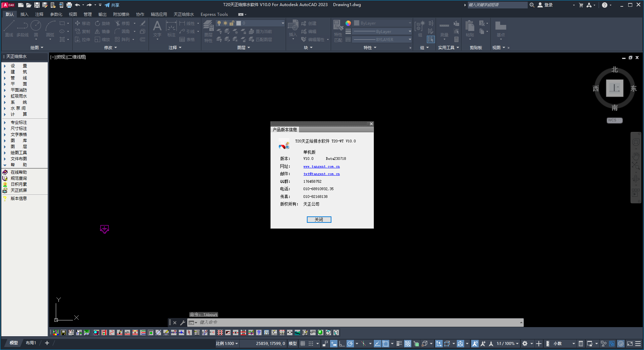Toggle transparency display in status bar
The width and height of the screenshot is (644, 350).
pos(408,344)
